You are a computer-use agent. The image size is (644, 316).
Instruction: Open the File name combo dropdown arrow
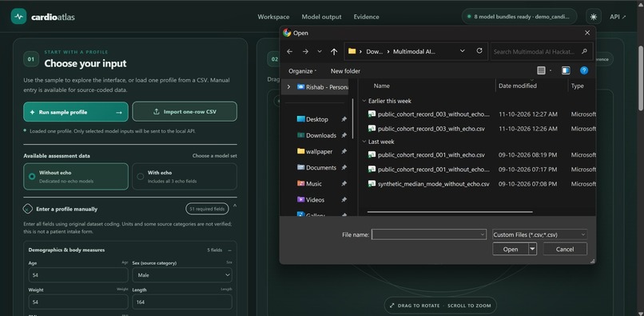click(x=483, y=234)
